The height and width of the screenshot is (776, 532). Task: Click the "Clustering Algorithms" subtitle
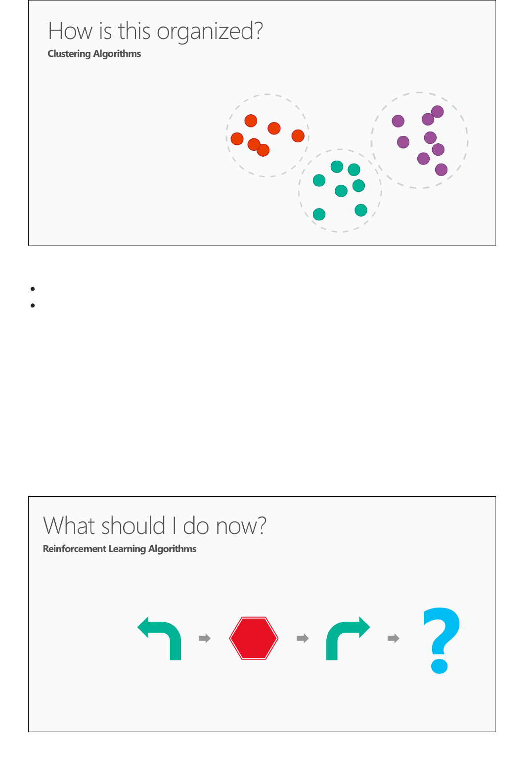(x=94, y=54)
